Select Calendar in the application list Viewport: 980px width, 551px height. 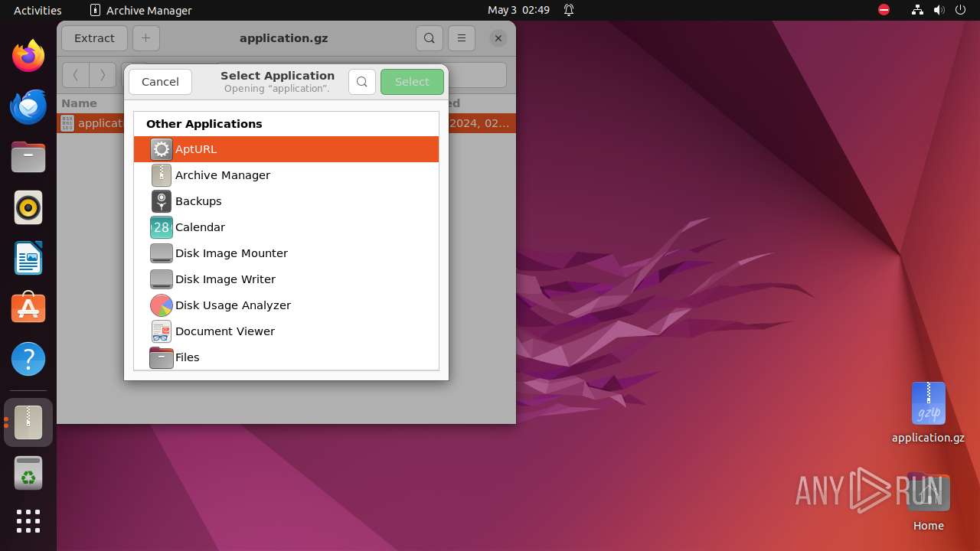click(286, 227)
